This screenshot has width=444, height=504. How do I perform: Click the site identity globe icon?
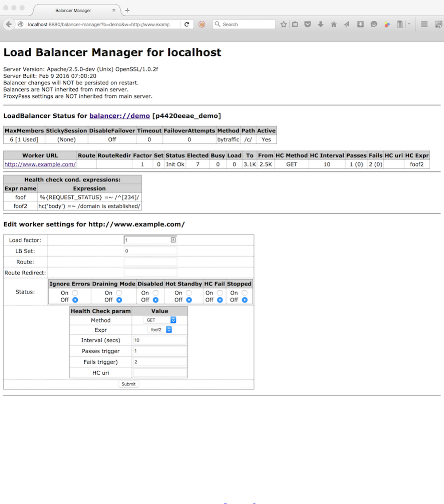(20, 24)
